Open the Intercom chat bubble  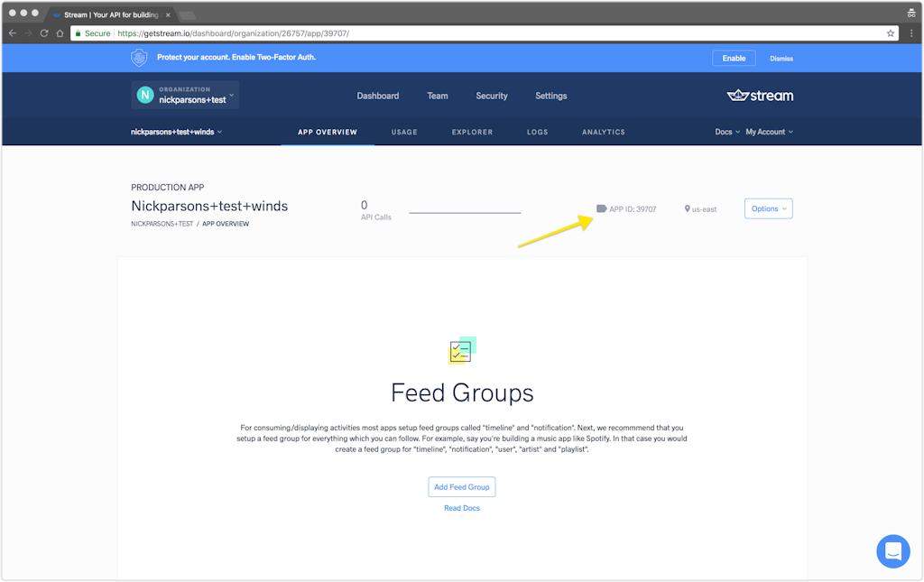[x=892, y=550]
